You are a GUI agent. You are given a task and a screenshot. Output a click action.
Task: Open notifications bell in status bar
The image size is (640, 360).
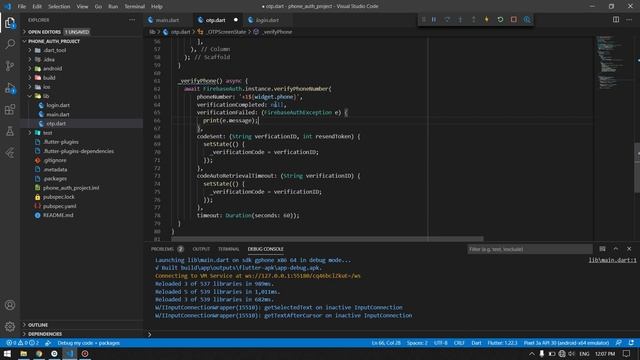click(x=631, y=343)
